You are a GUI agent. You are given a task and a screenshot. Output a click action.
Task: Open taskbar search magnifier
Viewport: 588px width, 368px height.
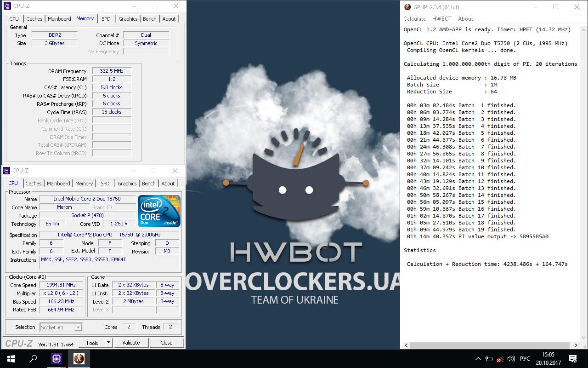(x=33, y=359)
